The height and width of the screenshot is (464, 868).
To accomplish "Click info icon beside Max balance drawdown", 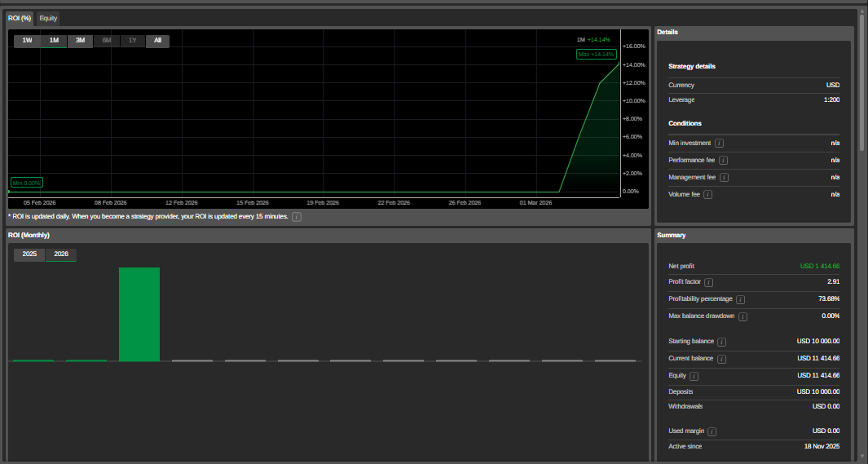I will click(742, 316).
